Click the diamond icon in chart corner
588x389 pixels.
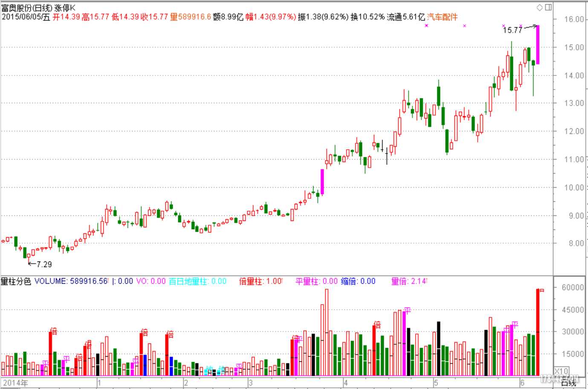[540, 7]
